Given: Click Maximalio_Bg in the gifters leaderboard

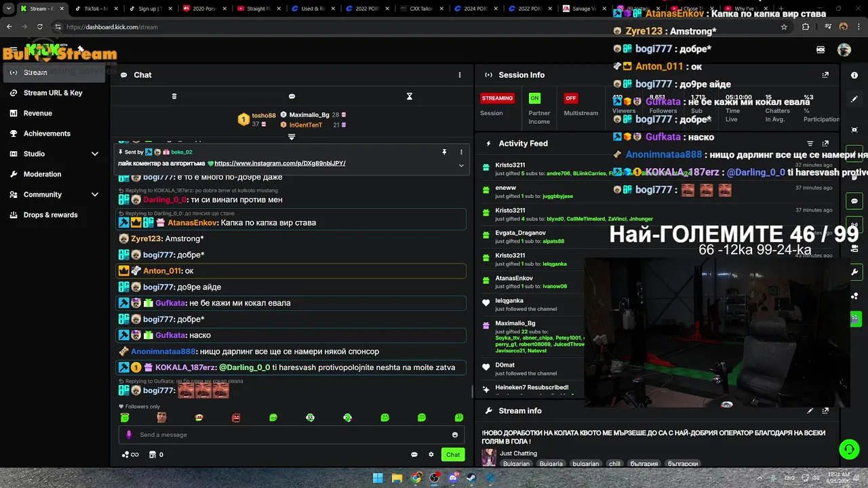Looking at the screenshot, I should [x=309, y=115].
